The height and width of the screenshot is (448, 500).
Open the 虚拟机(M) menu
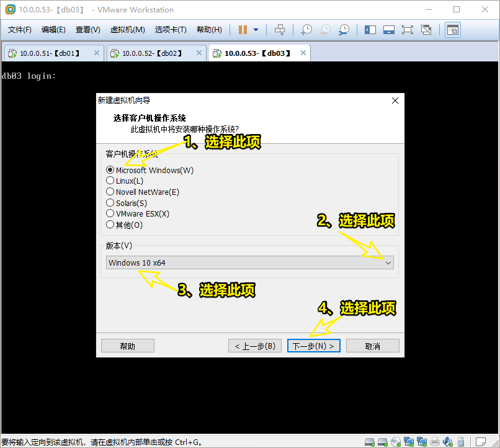(127, 30)
